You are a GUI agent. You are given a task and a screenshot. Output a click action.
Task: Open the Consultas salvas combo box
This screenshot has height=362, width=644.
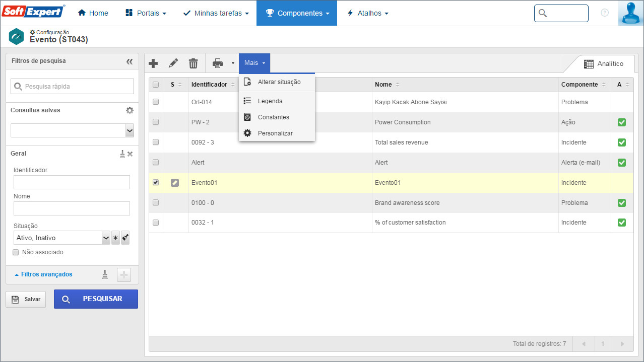(72, 130)
